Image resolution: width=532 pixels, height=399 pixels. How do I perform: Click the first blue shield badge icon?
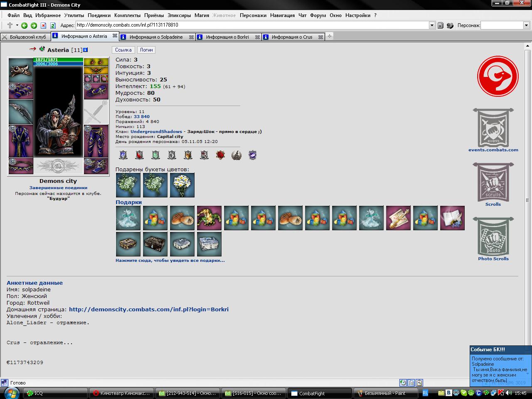[123, 155]
